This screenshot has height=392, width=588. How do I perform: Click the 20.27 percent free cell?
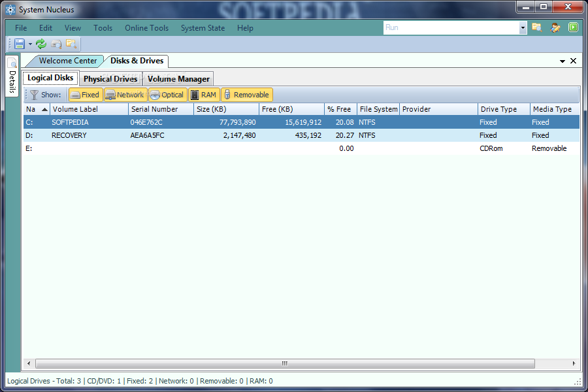tap(345, 135)
